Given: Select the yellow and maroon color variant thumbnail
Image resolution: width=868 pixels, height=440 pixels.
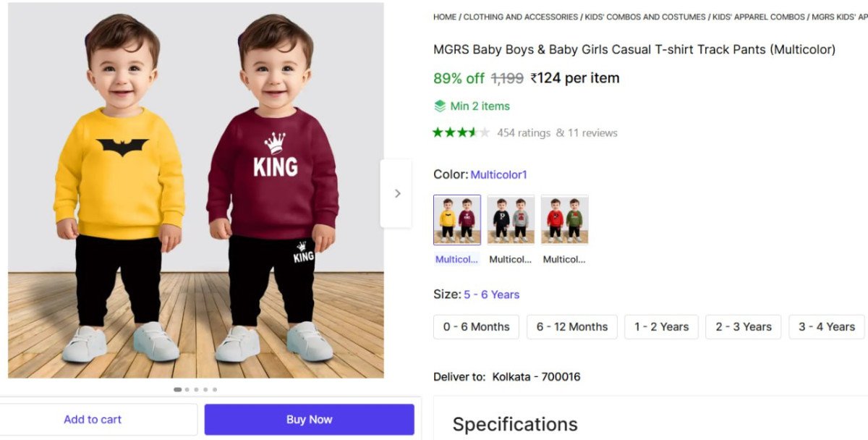Looking at the screenshot, I should tap(457, 219).
